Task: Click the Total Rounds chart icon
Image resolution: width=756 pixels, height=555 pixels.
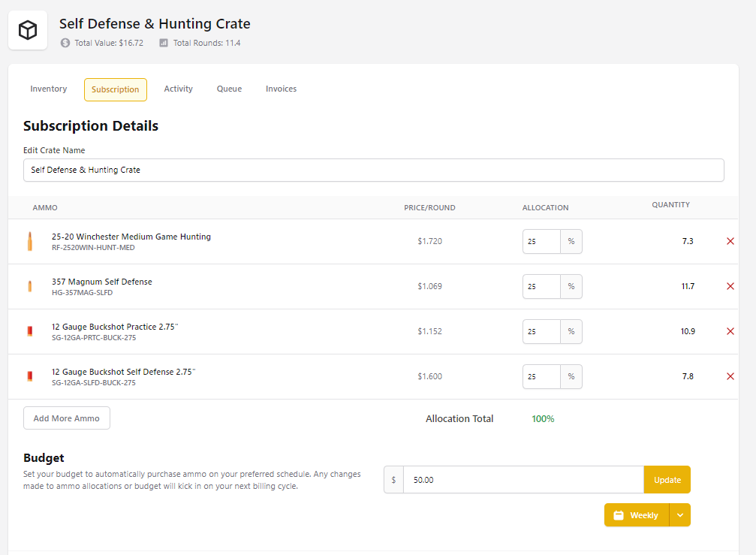Action: click(x=164, y=43)
